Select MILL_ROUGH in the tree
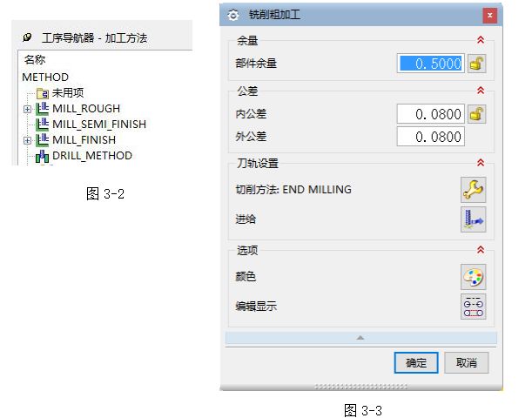Image resolution: width=532 pixels, height=418 pixels. (x=86, y=109)
